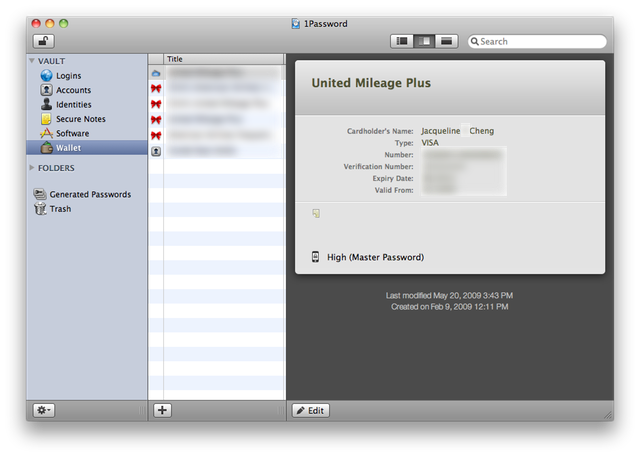
Task: Click the small note icon in the details card
Action: (316, 213)
